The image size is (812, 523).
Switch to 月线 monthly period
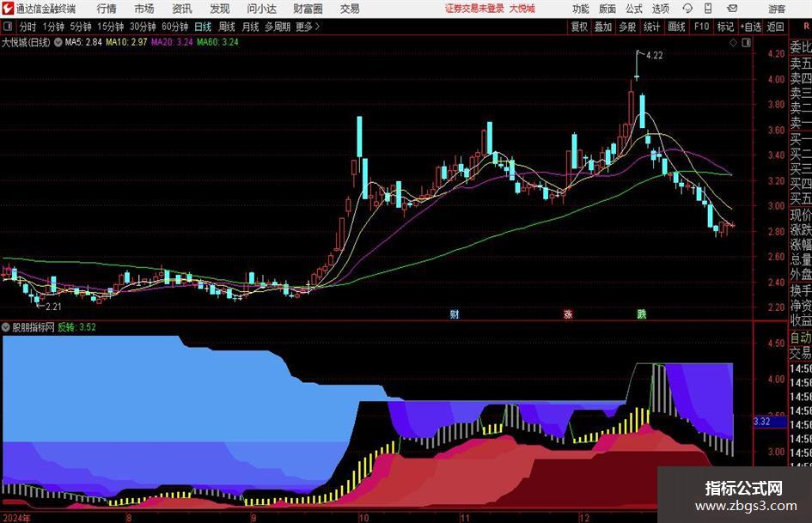tap(251, 27)
